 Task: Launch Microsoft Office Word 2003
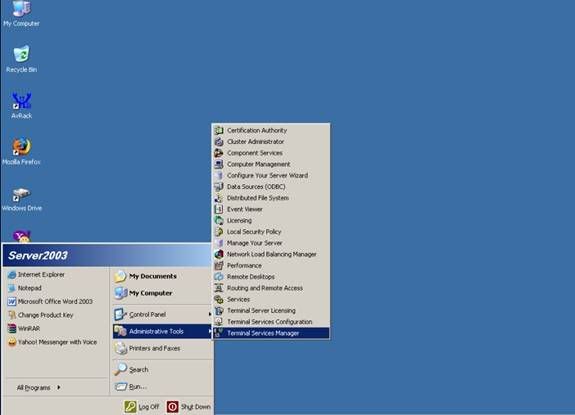tap(57, 301)
